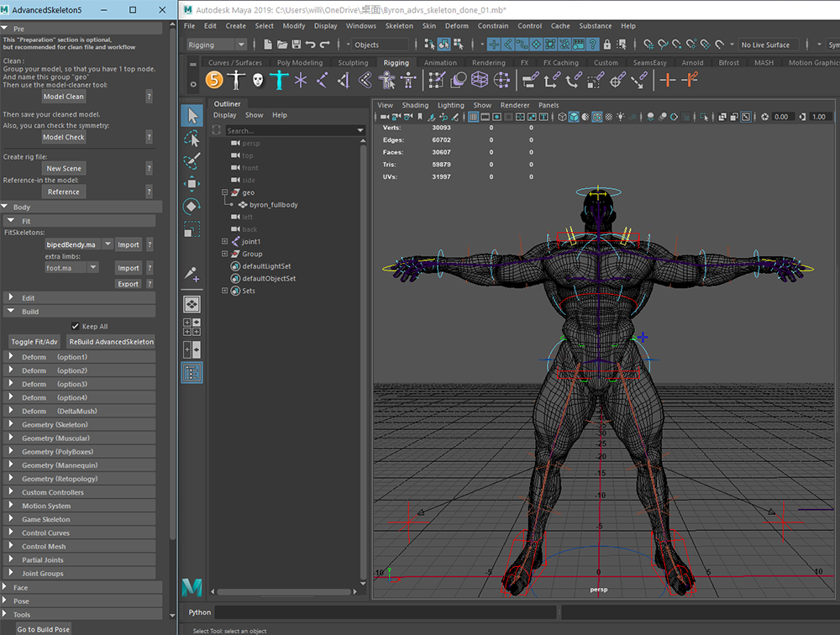Collapse the geo group in the Outliner
Image resolution: width=840 pixels, height=635 pixels.
pos(225,192)
